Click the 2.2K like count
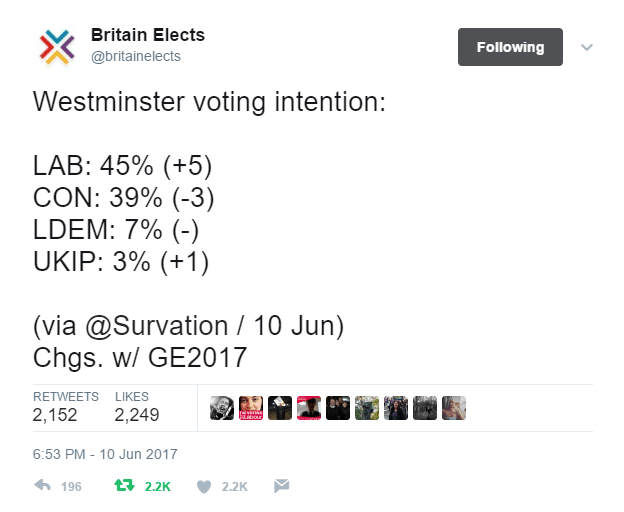The width and height of the screenshot is (624, 512). [x=235, y=487]
